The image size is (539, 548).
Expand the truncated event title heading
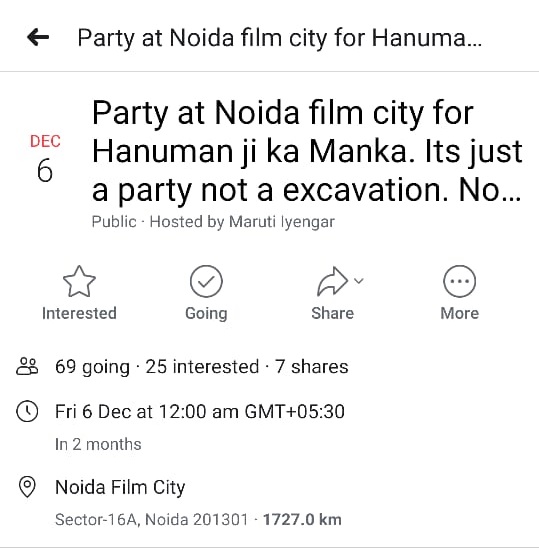click(307, 151)
